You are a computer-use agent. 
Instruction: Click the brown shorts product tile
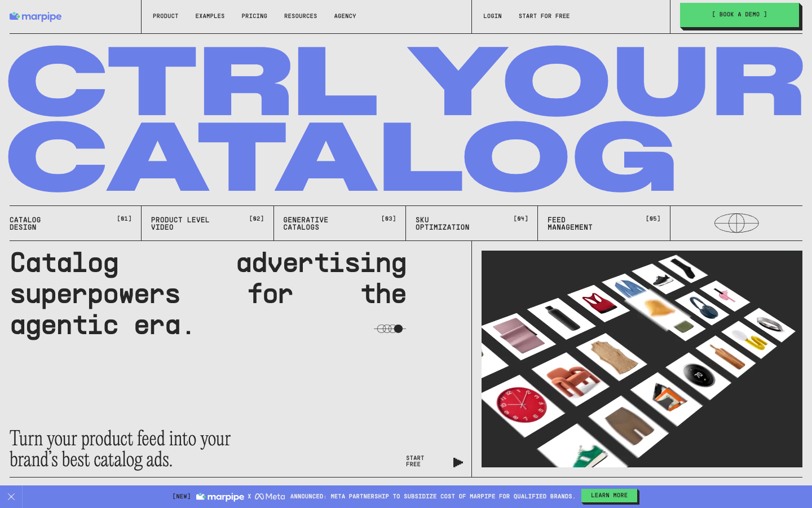[x=628, y=426]
